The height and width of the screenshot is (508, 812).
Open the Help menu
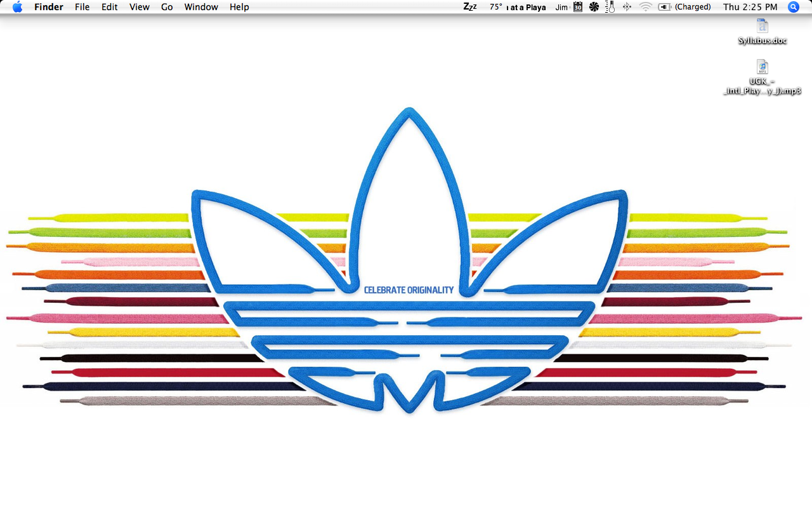pos(239,7)
